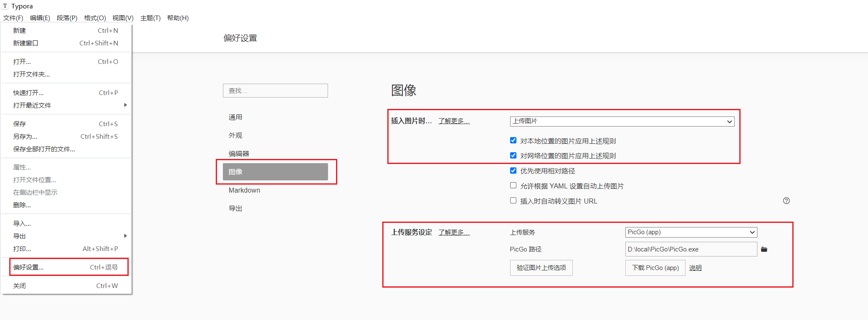
Task: Open 了解更多 link beside 插入图片时
Action: click(x=454, y=121)
